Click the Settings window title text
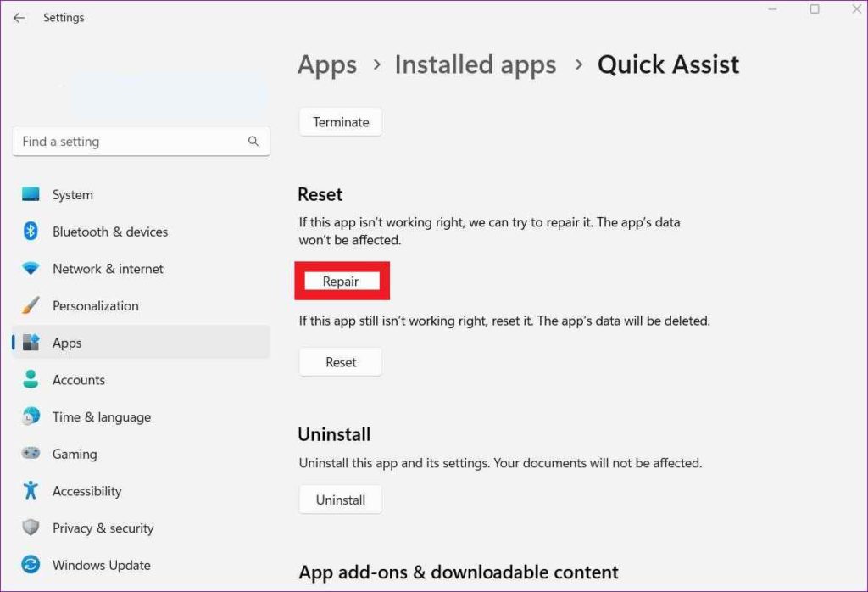 pyautogui.click(x=64, y=18)
